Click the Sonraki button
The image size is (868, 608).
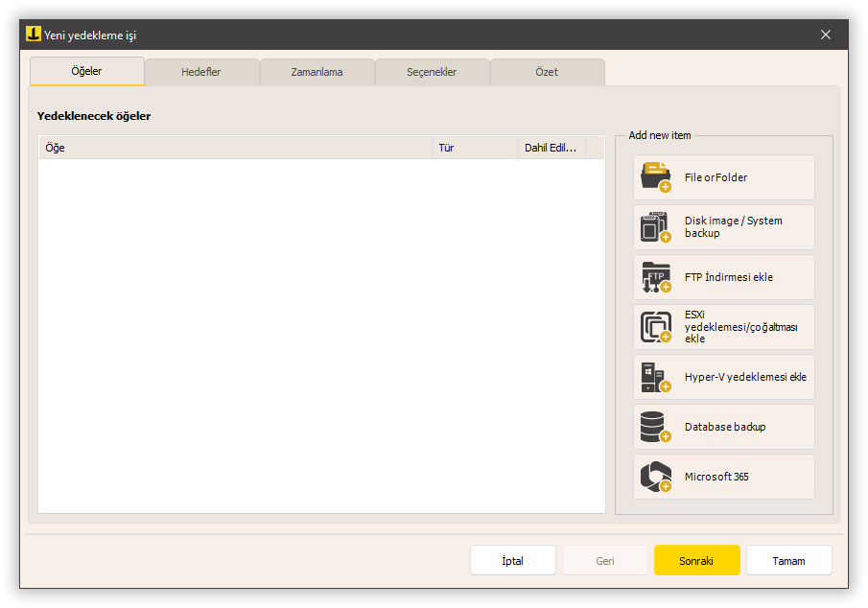[x=696, y=560]
